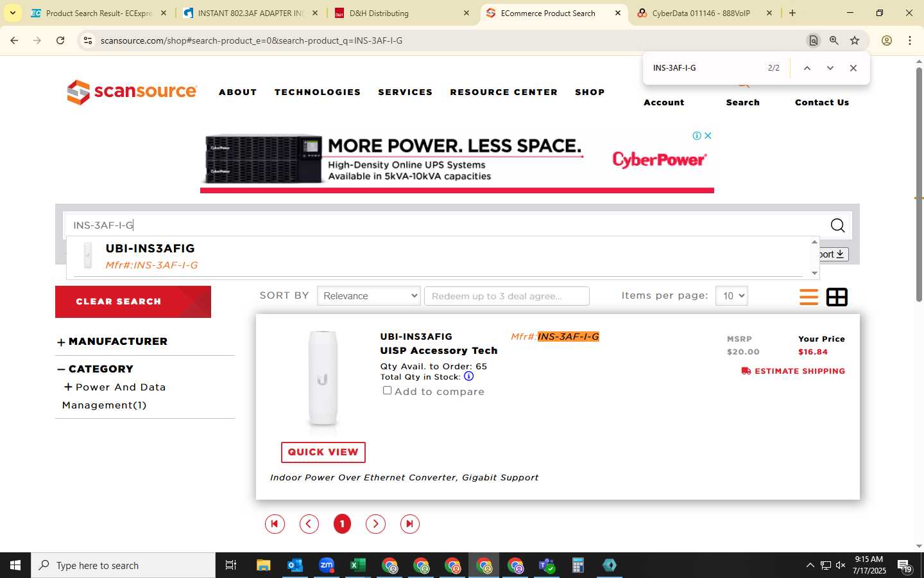The image size is (924, 578).
Task: Open ad info icon on banner
Action: pyautogui.click(x=697, y=136)
